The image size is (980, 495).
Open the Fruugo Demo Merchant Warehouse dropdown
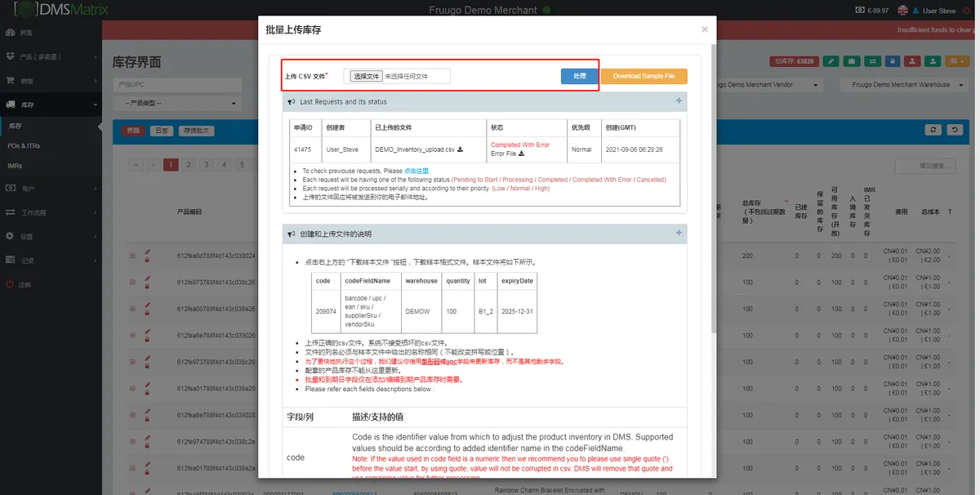[904, 84]
